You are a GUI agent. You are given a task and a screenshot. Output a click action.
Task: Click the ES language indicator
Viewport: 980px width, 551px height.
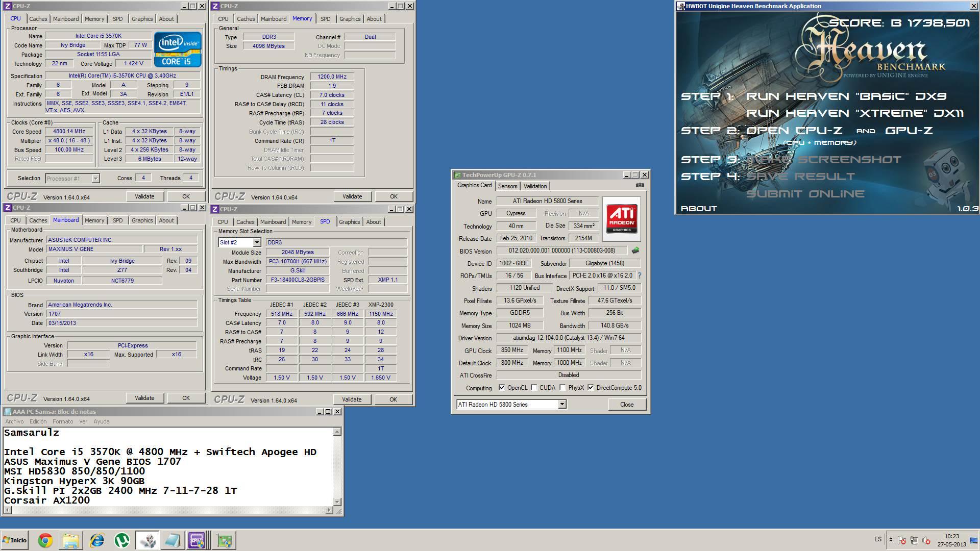pos(877,539)
